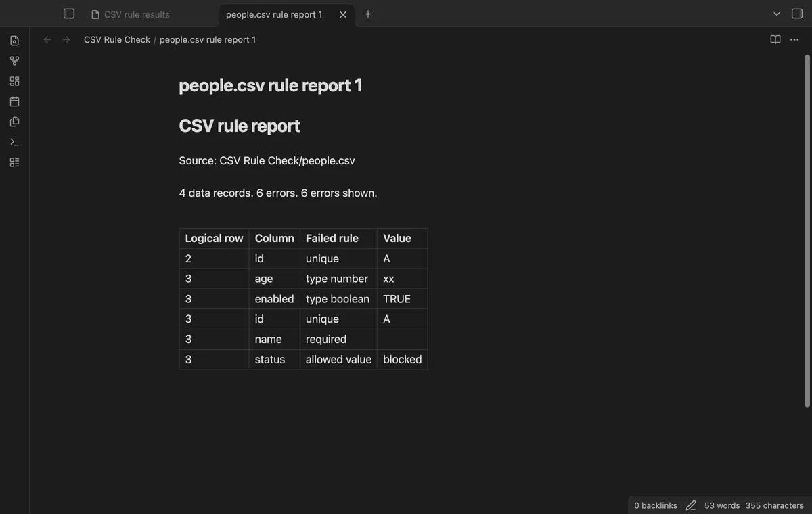
Task: Click bottom ribbon list icon
Action: [x=15, y=162]
